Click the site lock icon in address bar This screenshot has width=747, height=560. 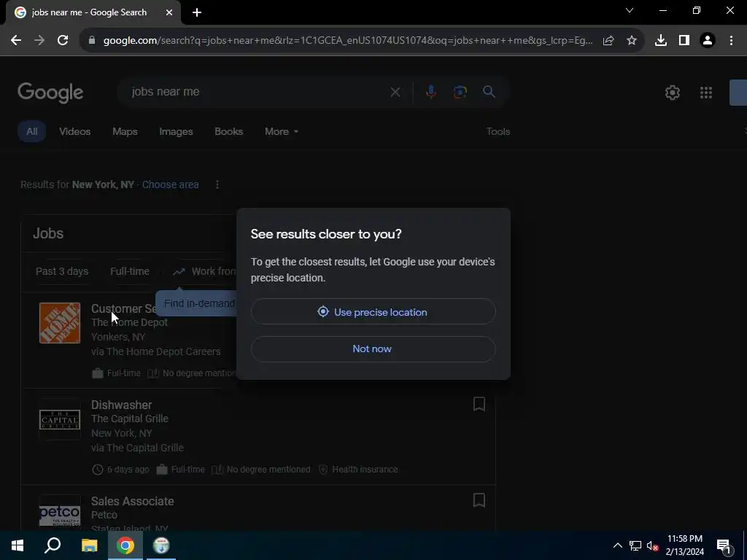point(92,41)
